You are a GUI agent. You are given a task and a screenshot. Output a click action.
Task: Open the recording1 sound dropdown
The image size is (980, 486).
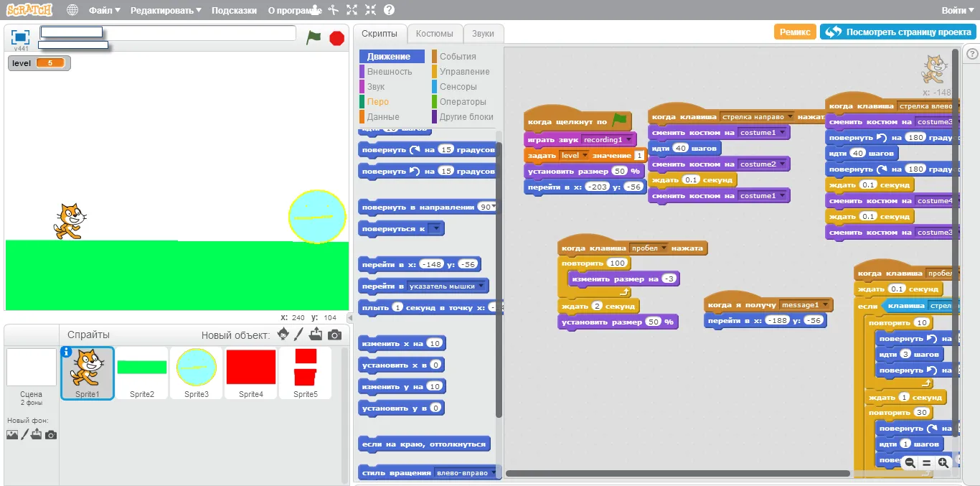point(608,139)
